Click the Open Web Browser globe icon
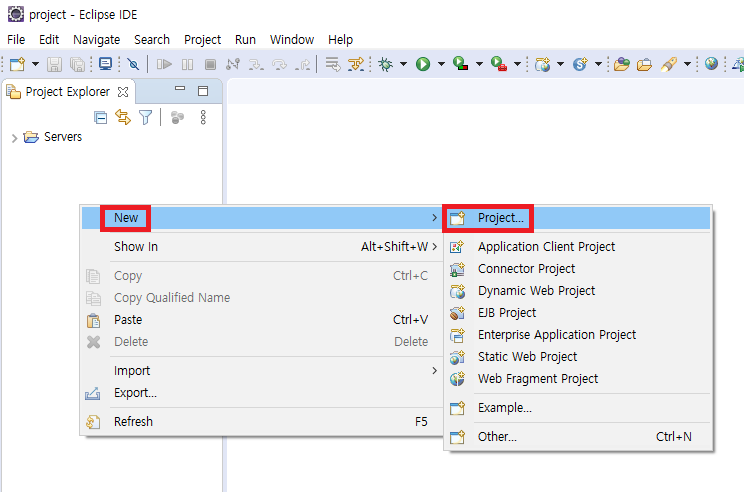This screenshot has height=492, width=744. [711, 64]
